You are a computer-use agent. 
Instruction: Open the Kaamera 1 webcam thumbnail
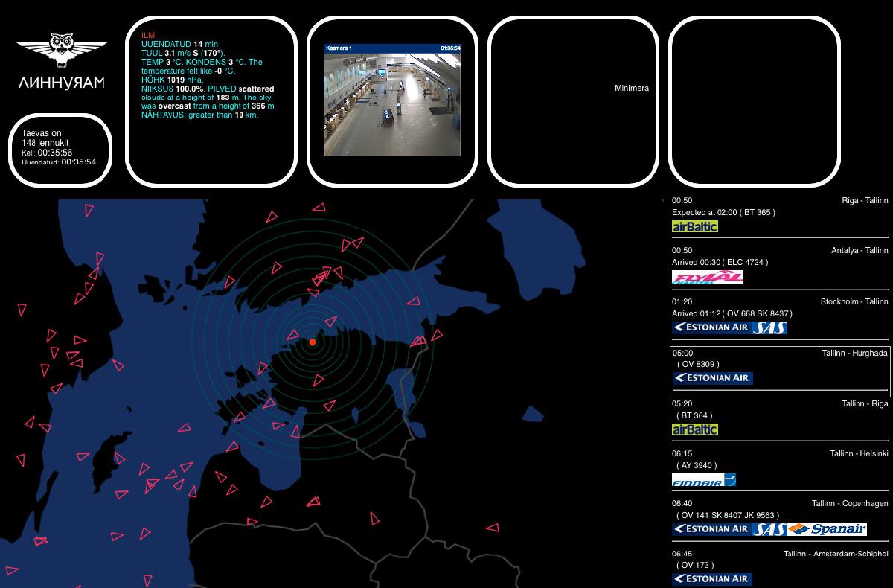[393, 103]
